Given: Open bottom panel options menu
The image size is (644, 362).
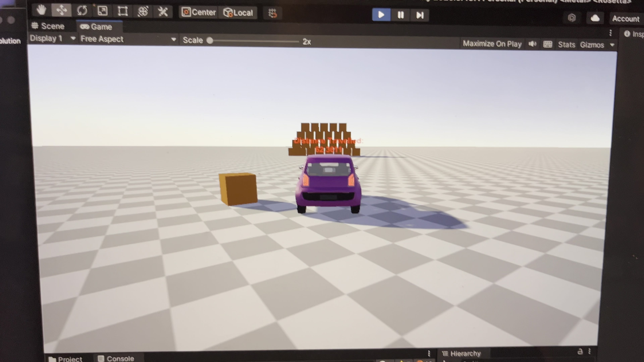Looking at the screenshot, I should click(429, 353).
